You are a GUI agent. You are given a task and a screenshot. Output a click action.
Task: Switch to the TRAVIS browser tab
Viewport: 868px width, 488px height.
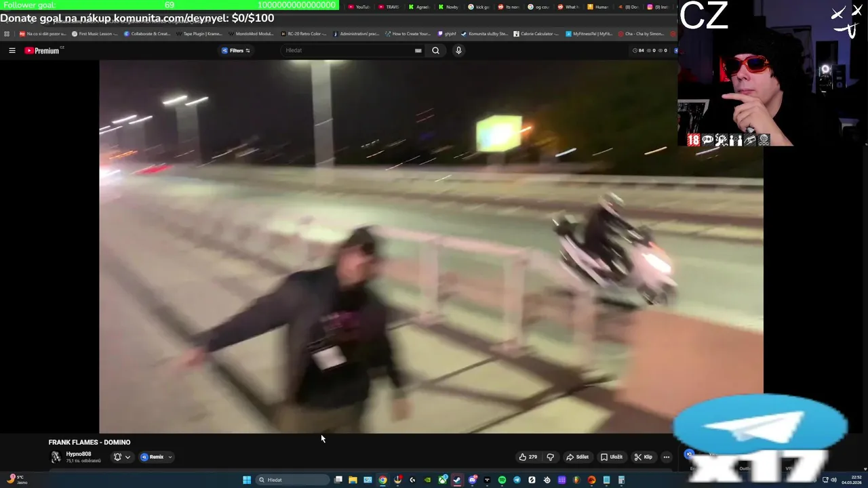point(389,7)
